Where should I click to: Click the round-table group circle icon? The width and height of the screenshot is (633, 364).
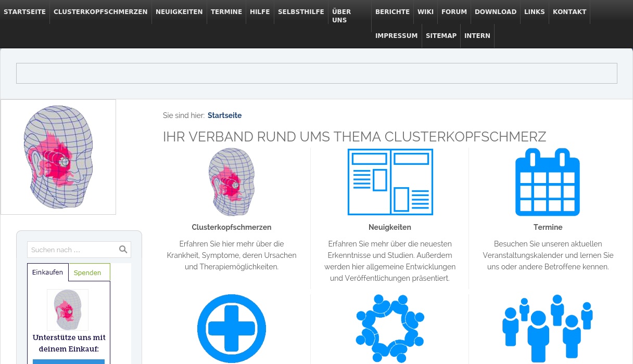[x=390, y=329]
